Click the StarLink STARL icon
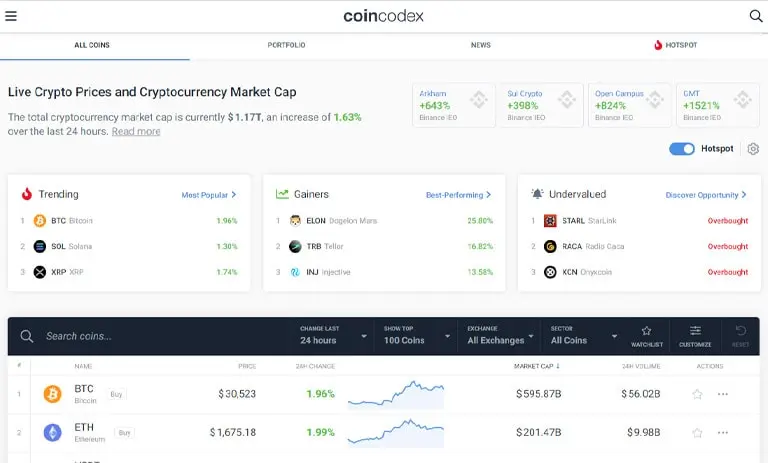Screen dimensions: 768x463 [550, 221]
